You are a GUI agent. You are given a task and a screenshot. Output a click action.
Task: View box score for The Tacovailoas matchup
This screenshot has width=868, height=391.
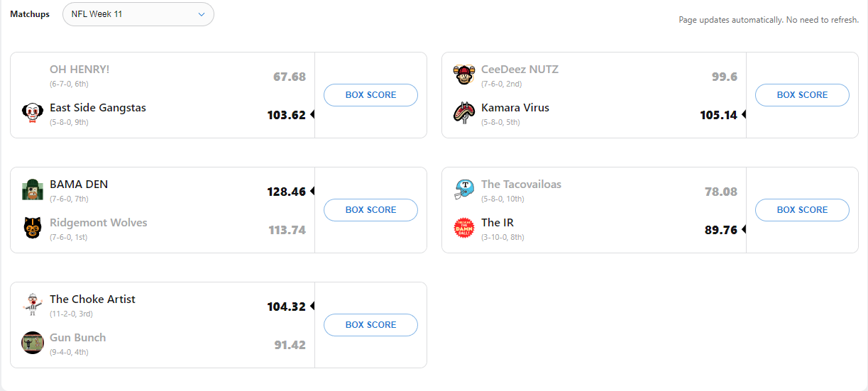point(802,210)
